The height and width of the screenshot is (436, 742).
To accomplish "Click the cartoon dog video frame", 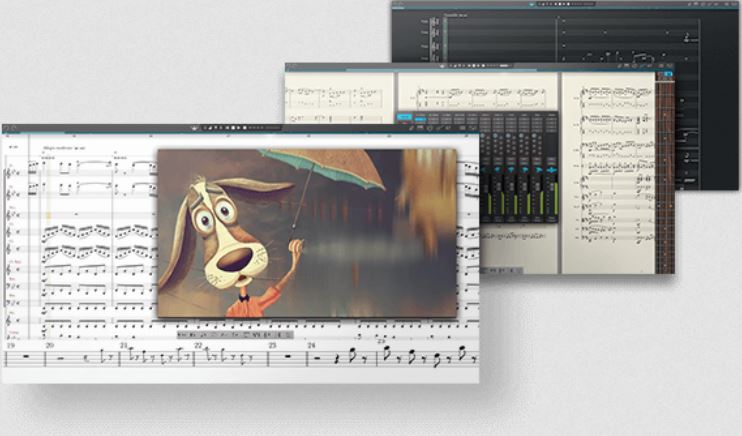I will pos(307,233).
